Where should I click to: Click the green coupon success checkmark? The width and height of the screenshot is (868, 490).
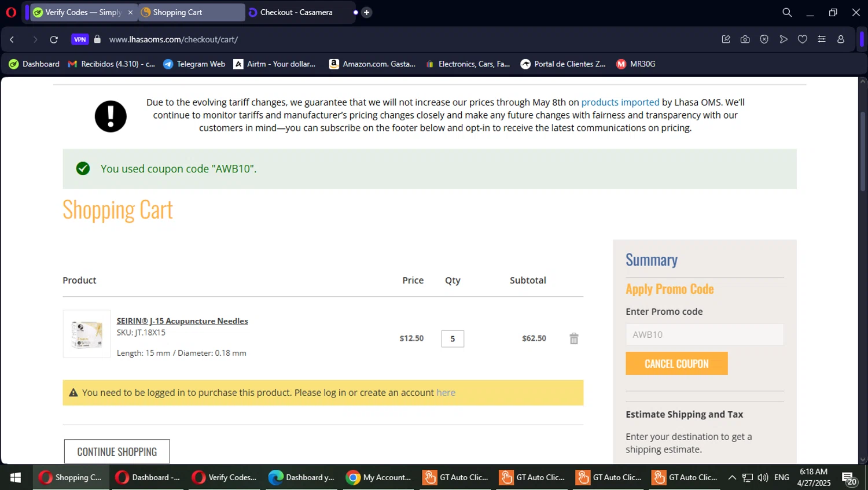83,168
